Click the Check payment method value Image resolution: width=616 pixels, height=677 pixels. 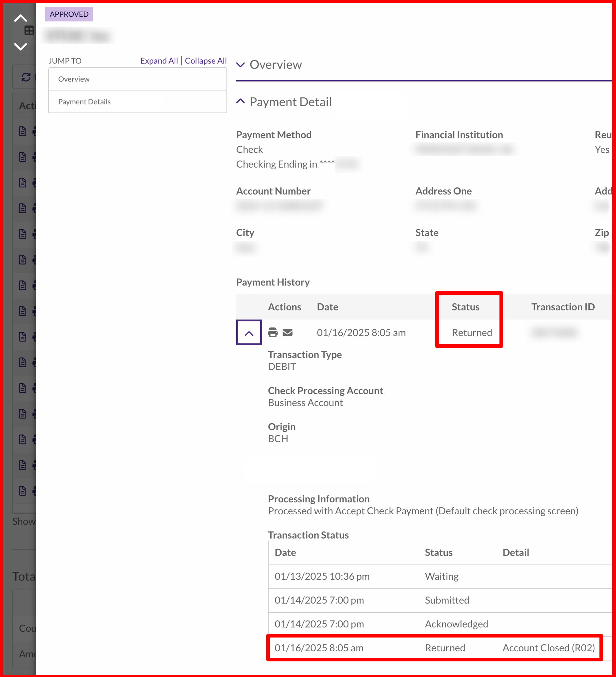pos(249,149)
